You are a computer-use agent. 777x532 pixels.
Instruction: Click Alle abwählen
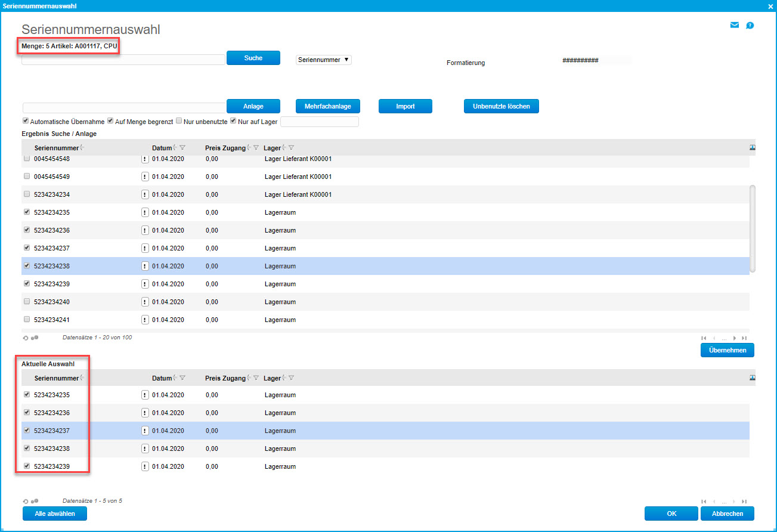pyautogui.click(x=55, y=513)
